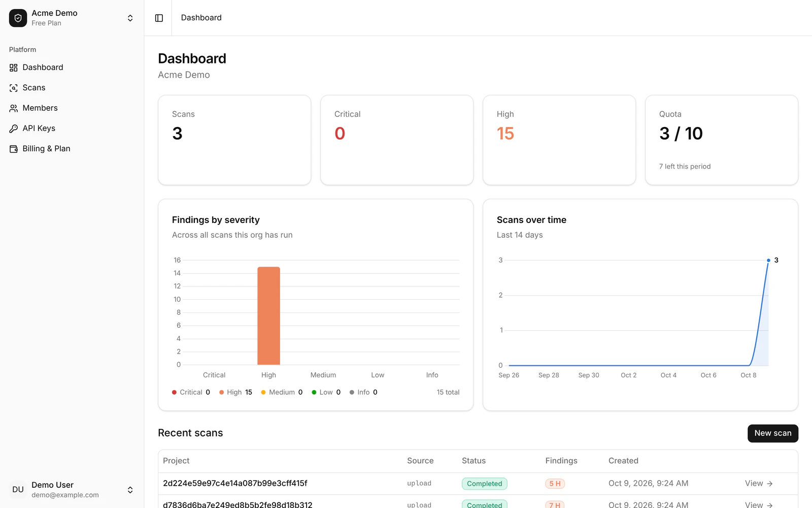
Task: Click Completed status badge of first scan
Action: (x=484, y=484)
